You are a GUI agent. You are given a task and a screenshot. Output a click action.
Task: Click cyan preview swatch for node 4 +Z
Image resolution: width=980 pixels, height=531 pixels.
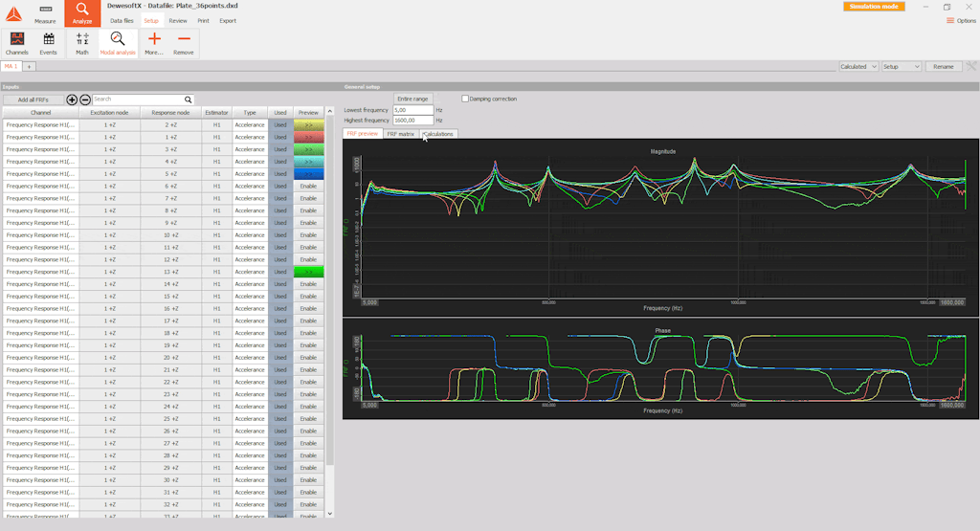pos(309,162)
